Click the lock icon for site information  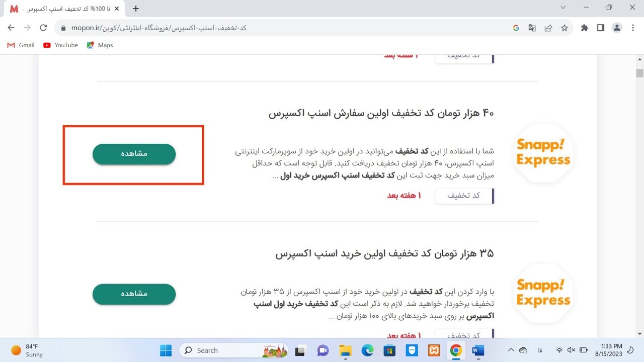[x=63, y=28]
